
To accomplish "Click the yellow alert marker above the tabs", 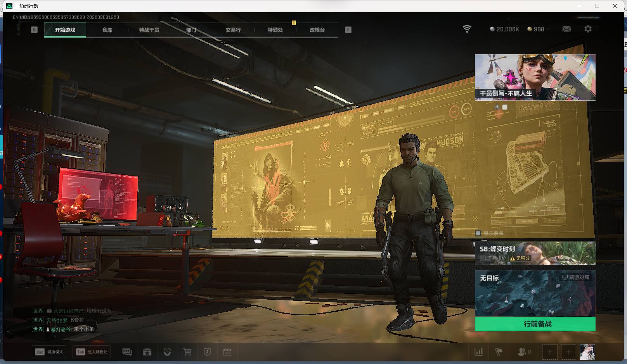I will [294, 23].
